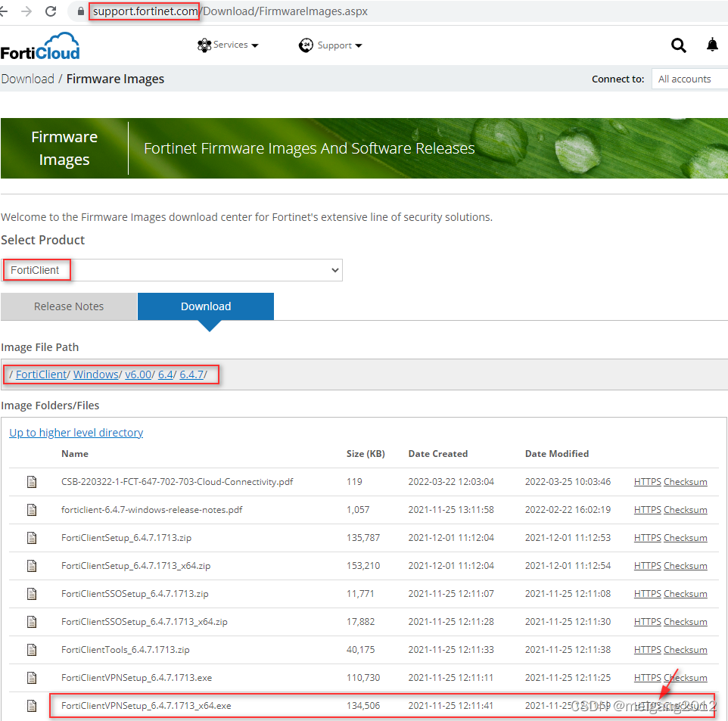Image resolution: width=728 pixels, height=721 pixels.
Task: Click HTTPS link for release-notes pdf
Action: click(647, 510)
